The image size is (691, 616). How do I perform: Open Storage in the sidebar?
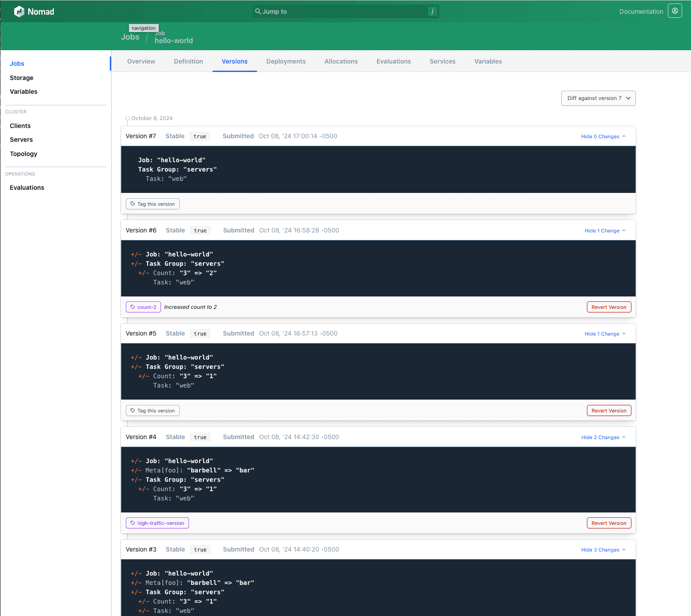click(x=21, y=78)
